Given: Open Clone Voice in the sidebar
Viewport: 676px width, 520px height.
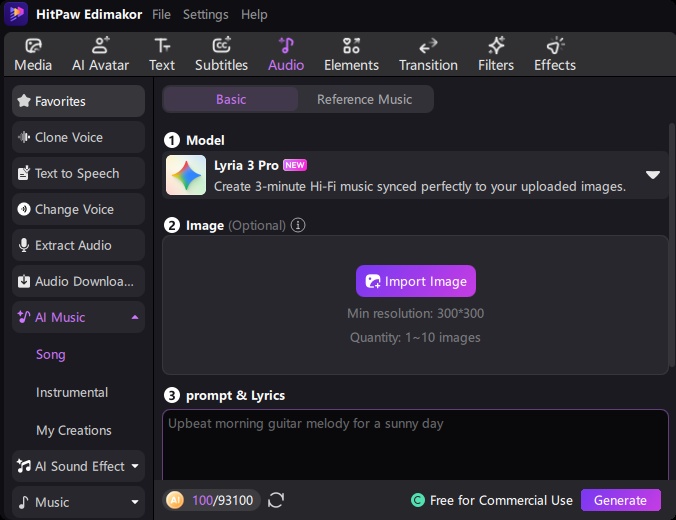Looking at the screenshot, I should pyautogui.click(x=78, y=137).
